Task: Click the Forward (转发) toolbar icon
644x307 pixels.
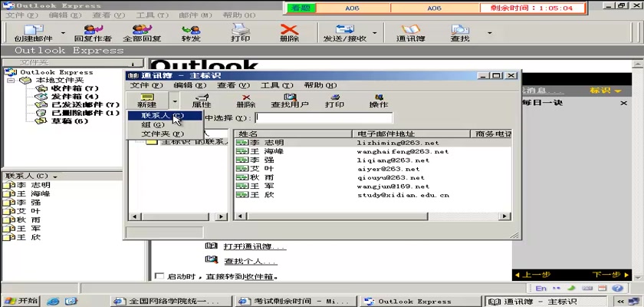Action: pos(191,33)
